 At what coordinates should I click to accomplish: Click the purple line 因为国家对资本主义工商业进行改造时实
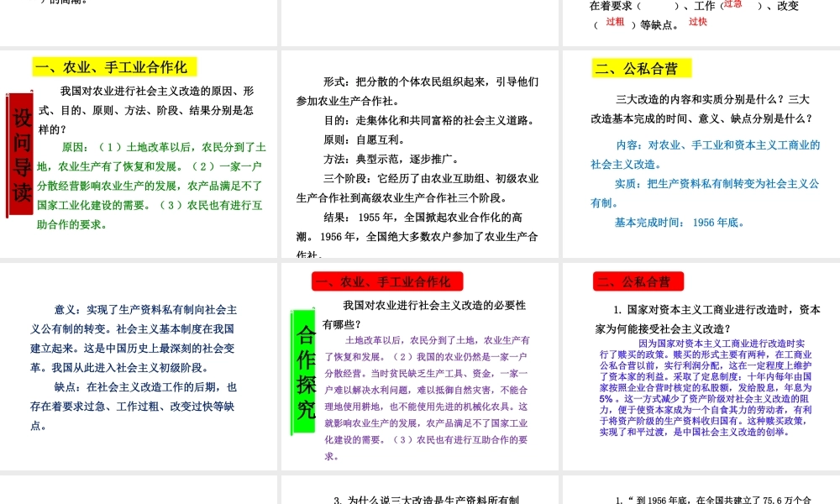[x=722, y=344]
